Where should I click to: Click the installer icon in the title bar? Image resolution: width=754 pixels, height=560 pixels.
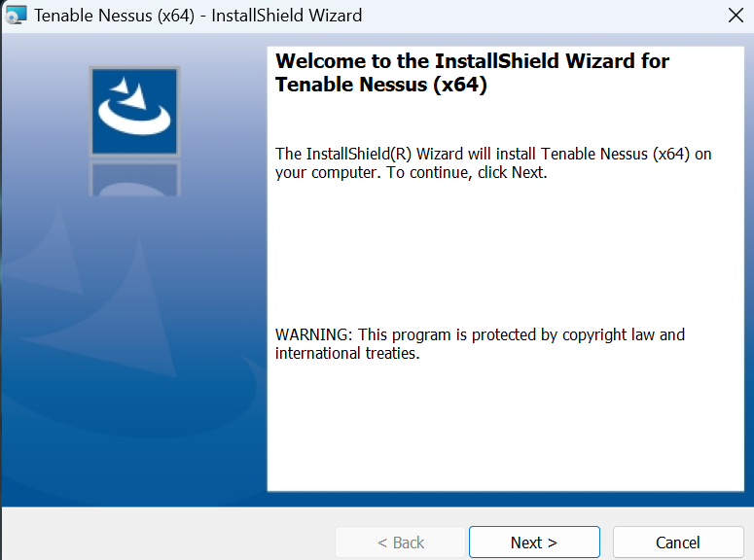(x=16, y=16)
